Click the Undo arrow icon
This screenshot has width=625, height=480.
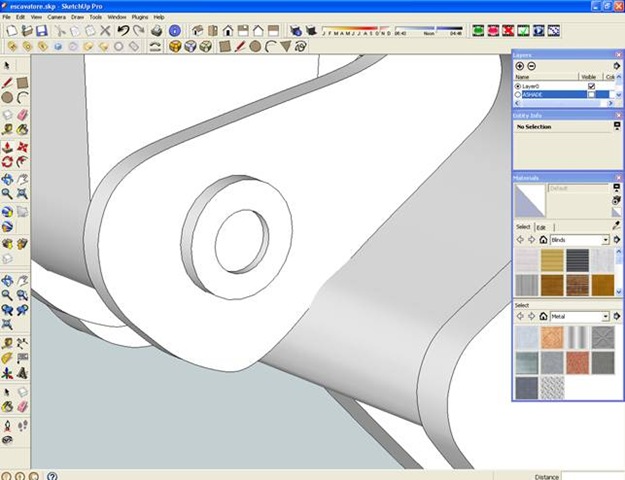point(122,31)
